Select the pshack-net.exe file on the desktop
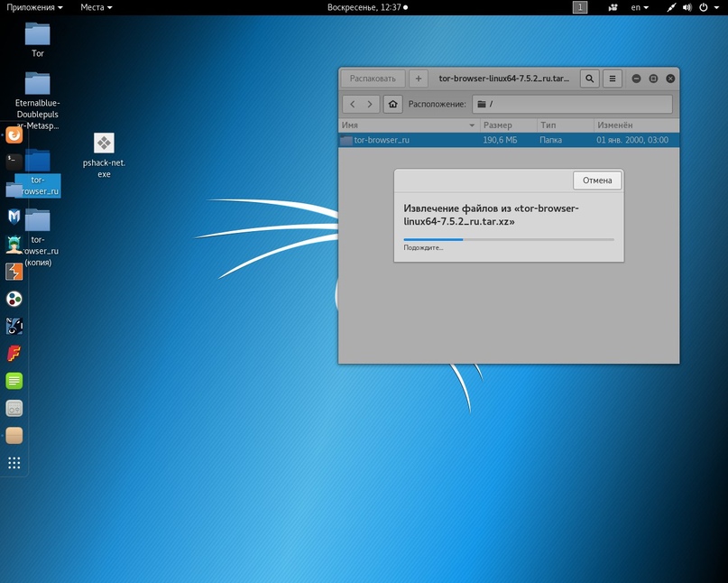Image resolution: width=728 pixels, height=583 pixels. pos(104,155)
